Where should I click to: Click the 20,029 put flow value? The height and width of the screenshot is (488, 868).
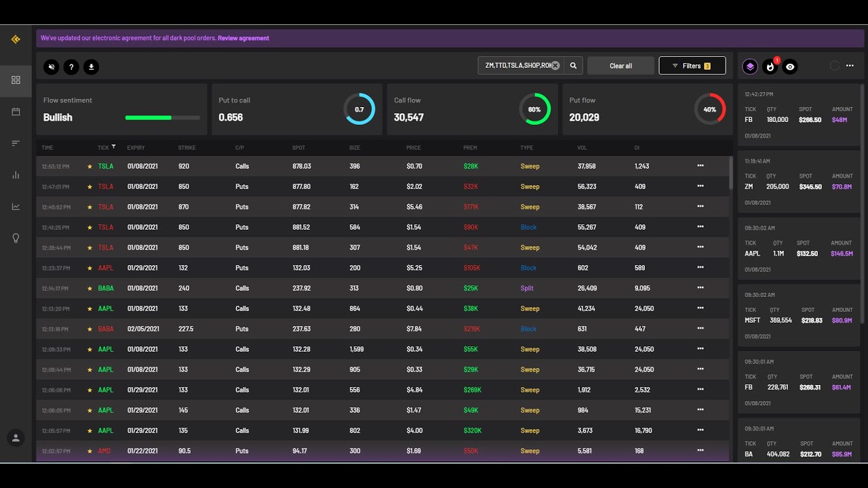point(585,117)
